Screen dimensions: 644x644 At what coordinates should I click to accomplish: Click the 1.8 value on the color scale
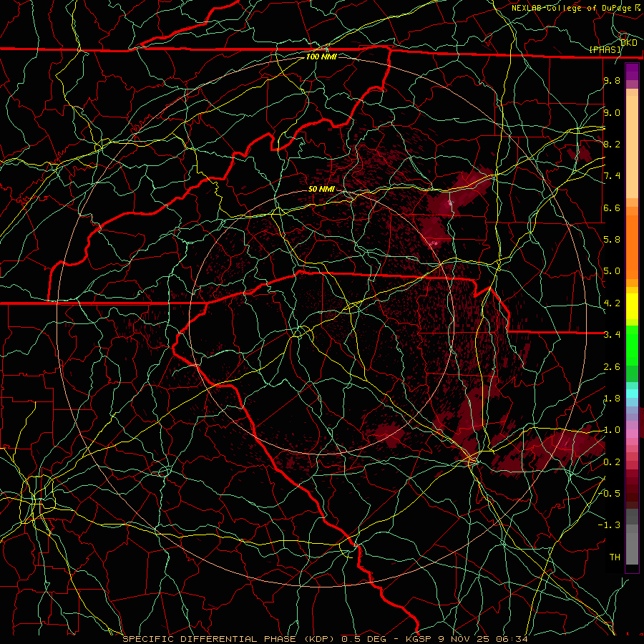(612, 399)
